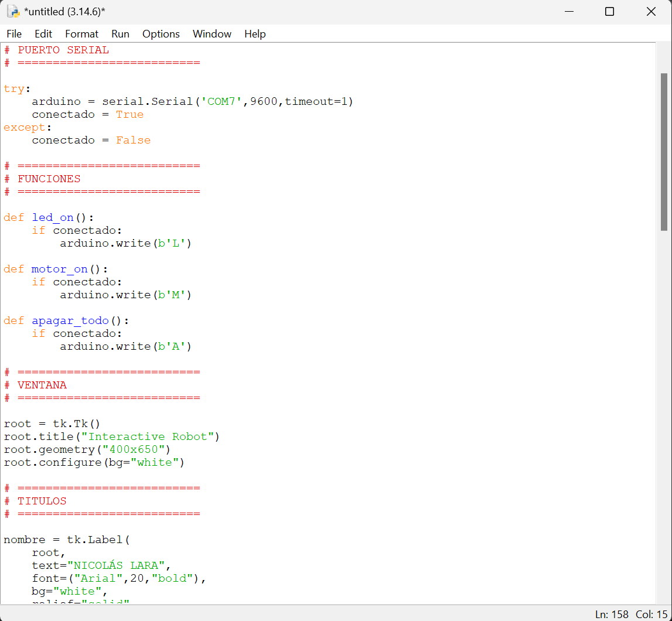Click the IDLE Python icon in title bar
This screenshot has width=672, height=621.
click(x=13, y=12)
